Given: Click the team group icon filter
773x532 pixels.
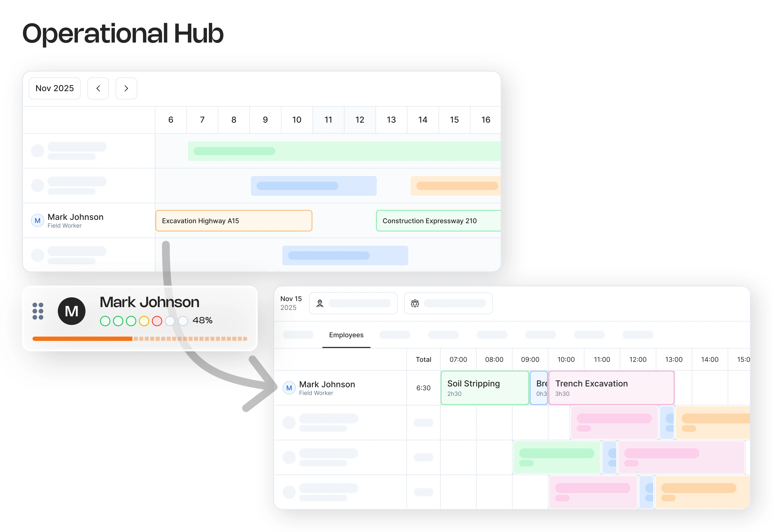Looking at the screenshot, I should 415,303.
